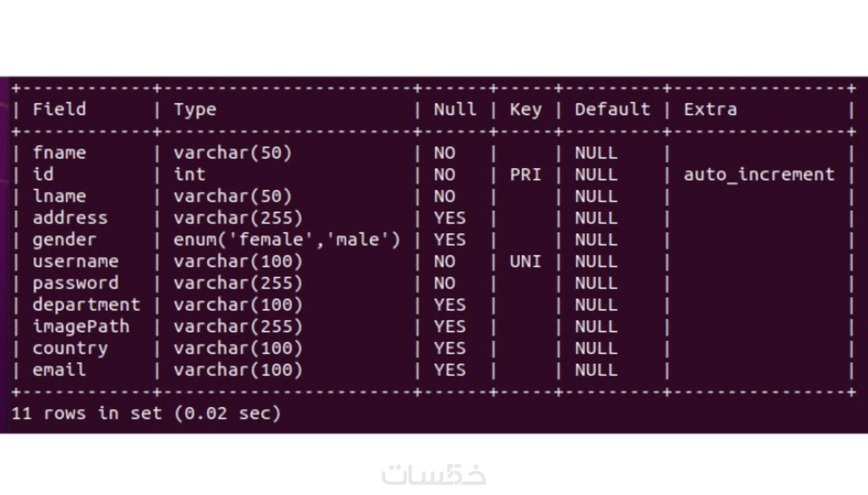
Task: Click the imagePath field name
Action: tap(81, 327)
